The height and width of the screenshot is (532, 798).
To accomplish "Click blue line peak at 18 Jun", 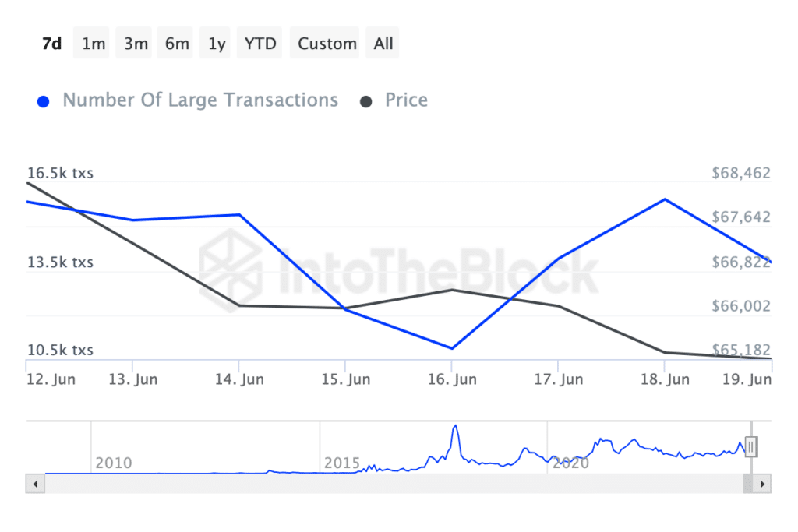I will [665, 199].
